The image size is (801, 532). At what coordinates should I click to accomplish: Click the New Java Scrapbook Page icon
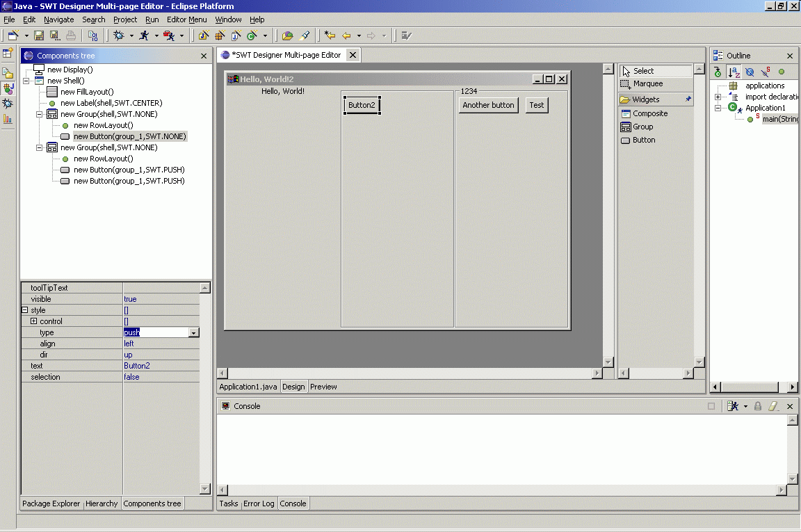(x=236, y=35)
